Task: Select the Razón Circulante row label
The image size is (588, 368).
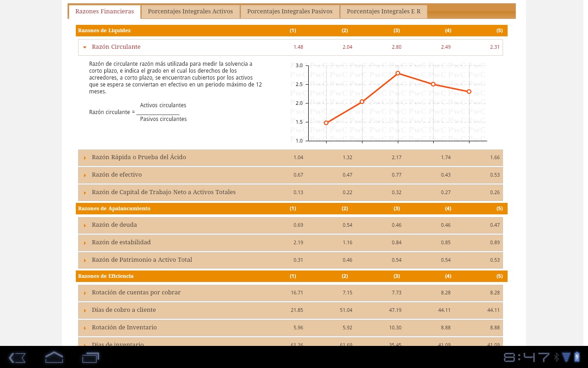Action: pos(116,47)
